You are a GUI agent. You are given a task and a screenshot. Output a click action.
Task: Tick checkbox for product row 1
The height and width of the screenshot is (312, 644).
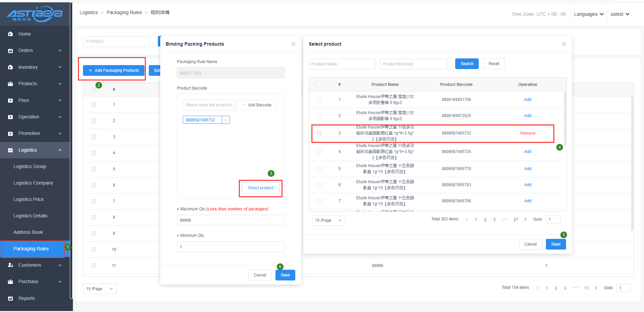click(x=319, y=100)
